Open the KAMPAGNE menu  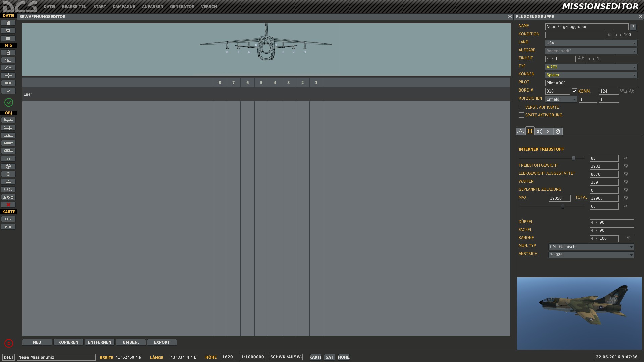124,7
